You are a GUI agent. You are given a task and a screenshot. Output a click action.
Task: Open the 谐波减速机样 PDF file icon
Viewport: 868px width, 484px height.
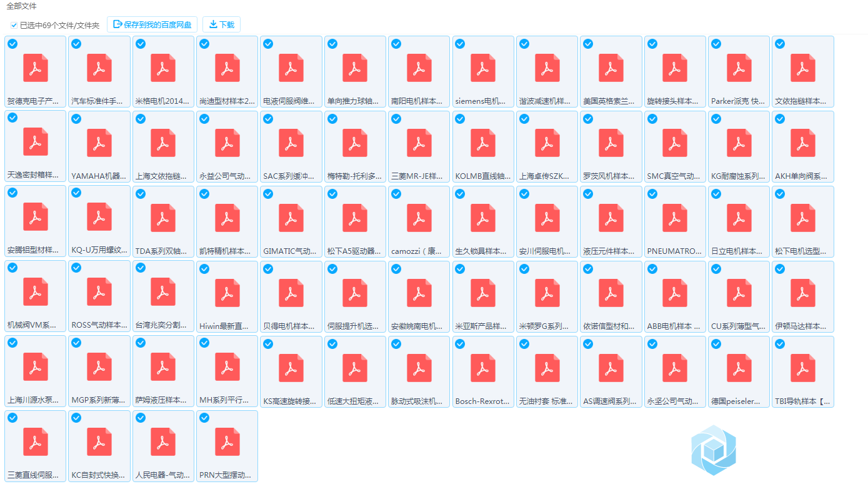(x=547, y=68)
